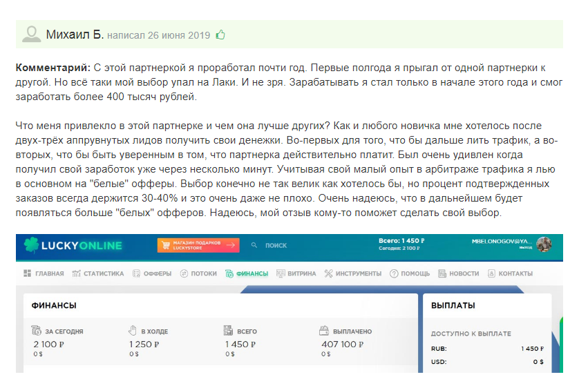Click the Новости newspaper icon
Screen dimensions: 588x388
click(442, 273)
